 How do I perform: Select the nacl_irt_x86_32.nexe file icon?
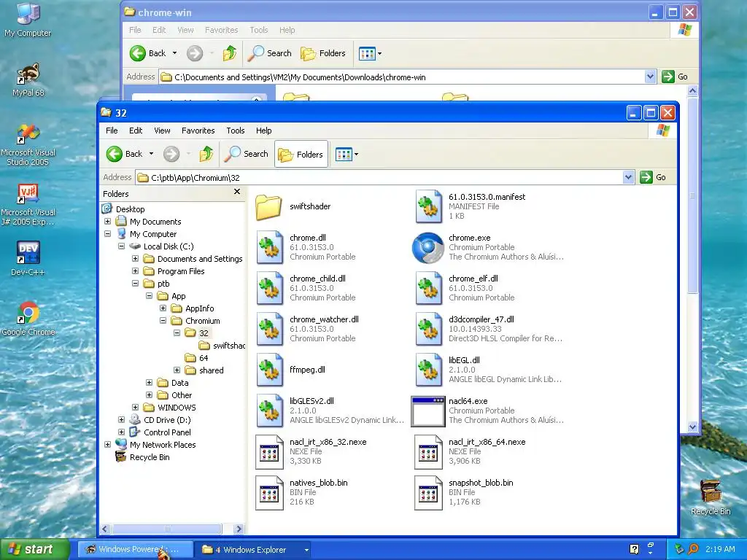[269, 452]
